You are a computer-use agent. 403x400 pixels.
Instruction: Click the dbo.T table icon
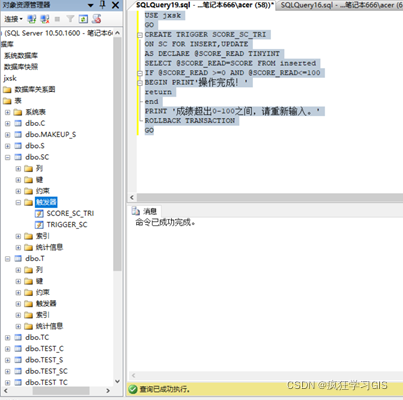pos(18,259)
